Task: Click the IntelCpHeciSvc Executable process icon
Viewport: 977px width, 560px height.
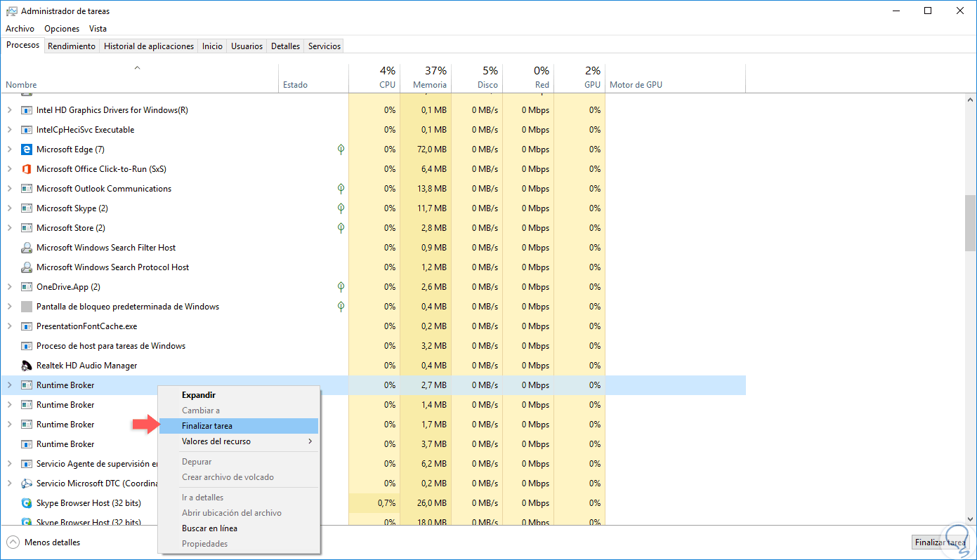Action: coord(27,130)
